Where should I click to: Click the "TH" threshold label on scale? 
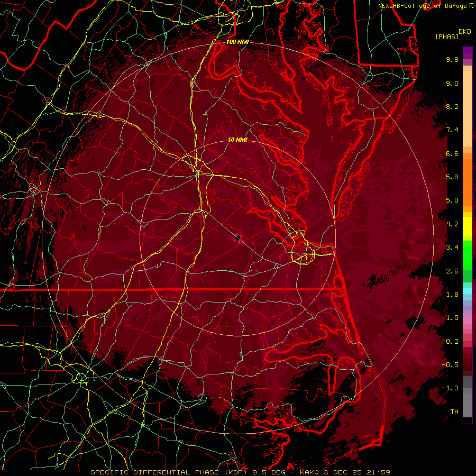[454, 412]
